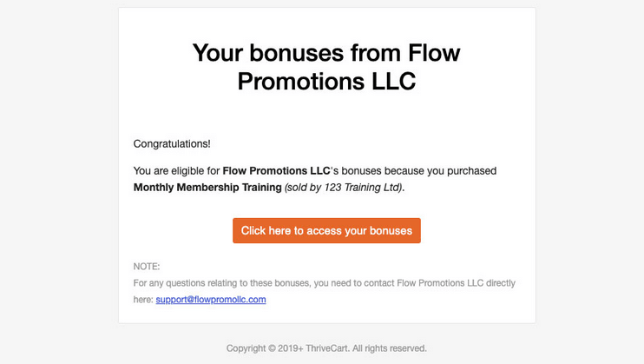Click "Promotions LLC" on the heading's second line
Screen dimensions: 644x364
pos(326,81)
